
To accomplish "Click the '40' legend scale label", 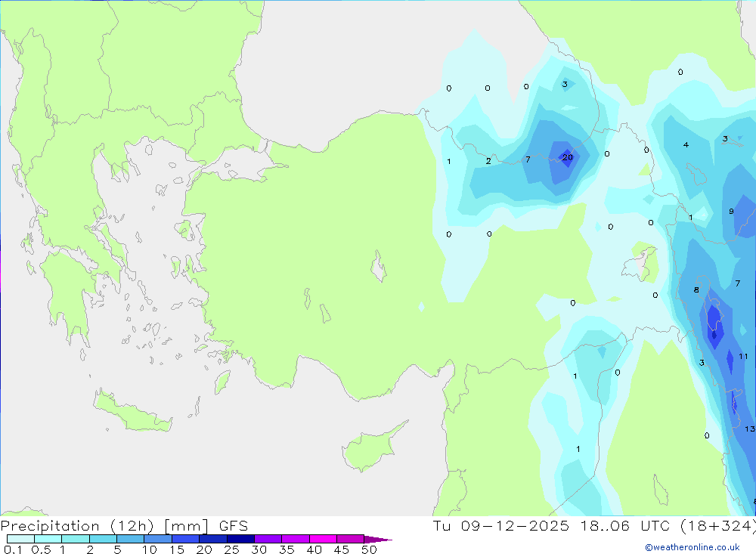I will [x=314, y=549].
